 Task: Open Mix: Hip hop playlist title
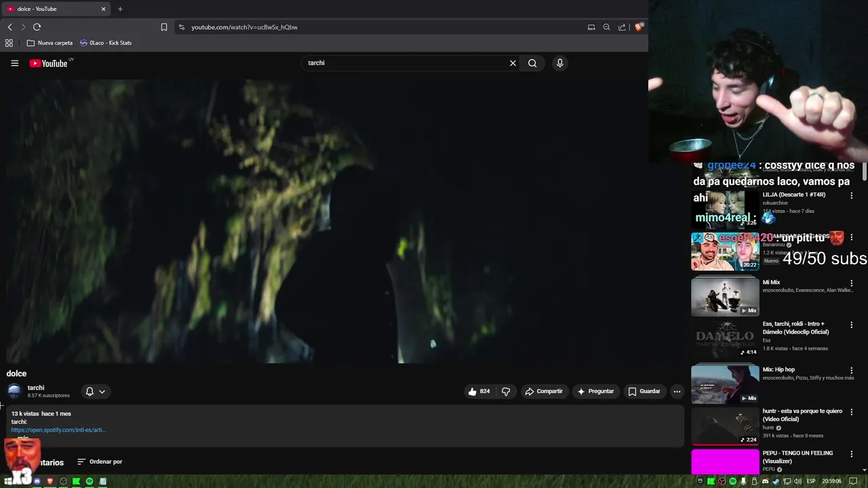pos(778,370)
